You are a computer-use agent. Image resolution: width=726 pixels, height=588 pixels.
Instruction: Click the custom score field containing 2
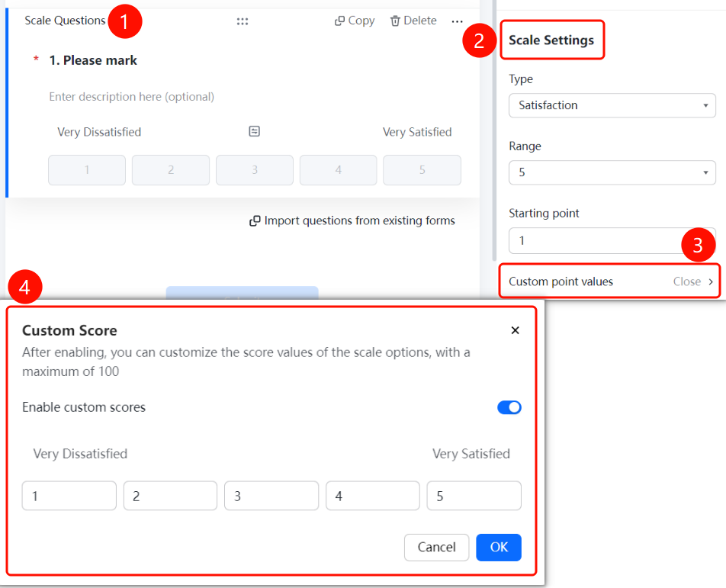click(x=170, y=496)
